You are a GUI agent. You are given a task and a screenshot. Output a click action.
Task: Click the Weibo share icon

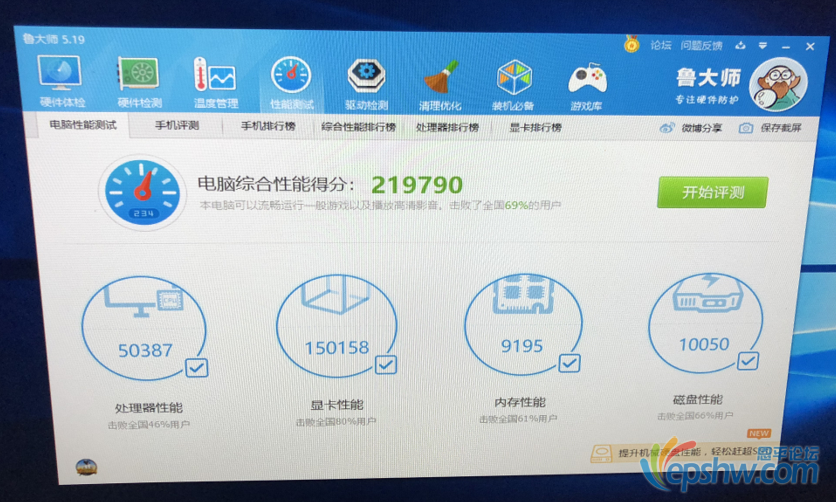(666, 128)
